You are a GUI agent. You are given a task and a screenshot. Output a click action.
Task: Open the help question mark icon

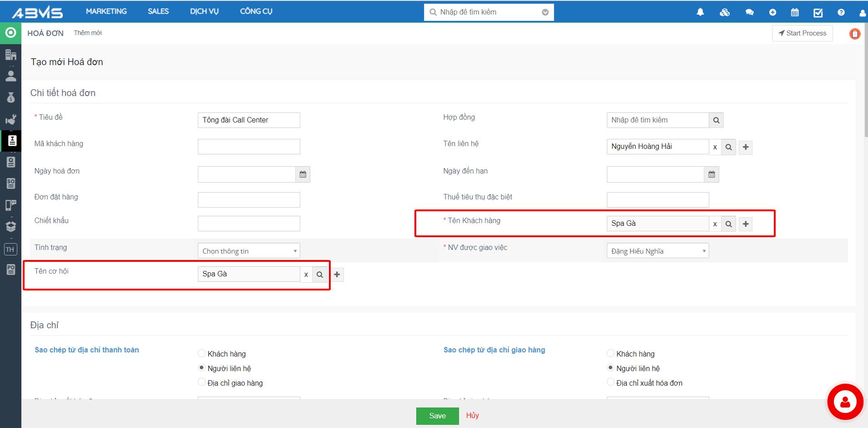pos(841,12)
